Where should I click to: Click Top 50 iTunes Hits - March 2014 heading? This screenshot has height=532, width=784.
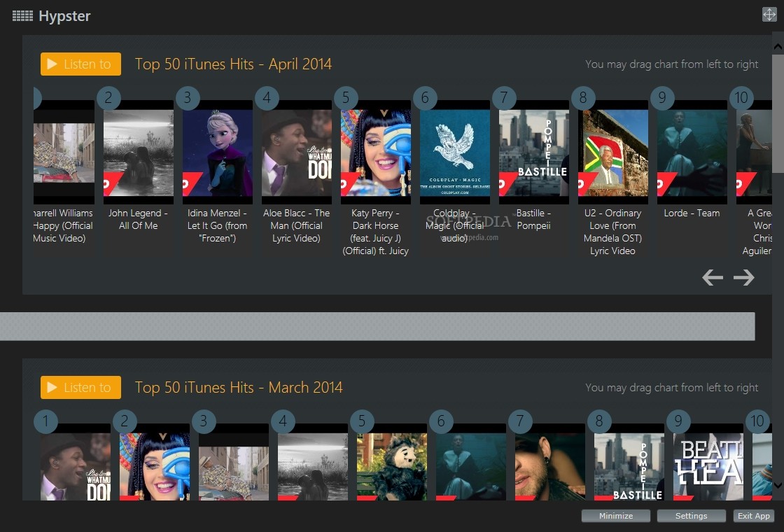(239, 388)
